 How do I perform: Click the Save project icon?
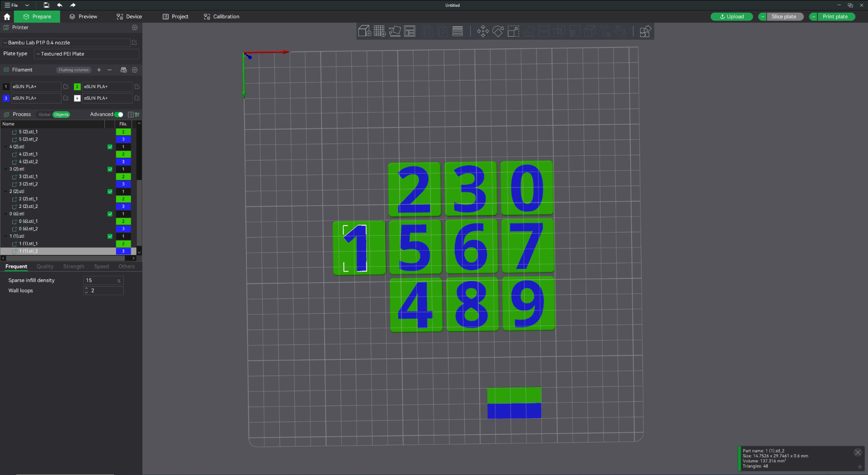46,5
